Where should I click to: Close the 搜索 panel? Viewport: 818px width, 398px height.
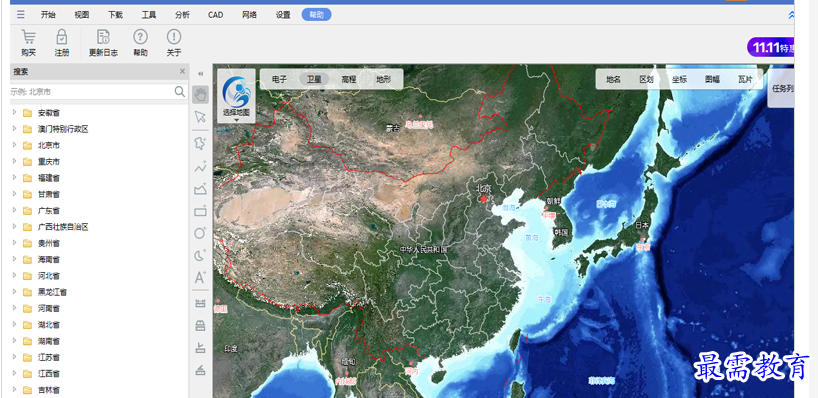pos(182,71)
